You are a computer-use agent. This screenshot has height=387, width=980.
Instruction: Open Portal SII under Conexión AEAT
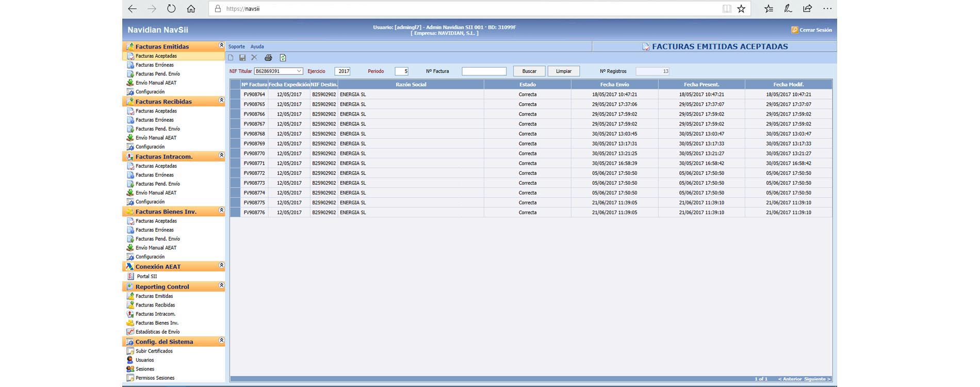click(146, 277)
